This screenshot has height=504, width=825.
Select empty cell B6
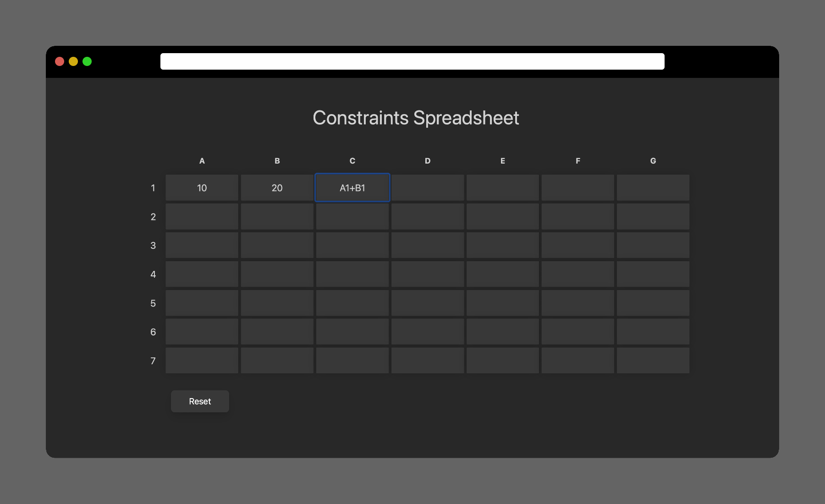pos(277,332)
